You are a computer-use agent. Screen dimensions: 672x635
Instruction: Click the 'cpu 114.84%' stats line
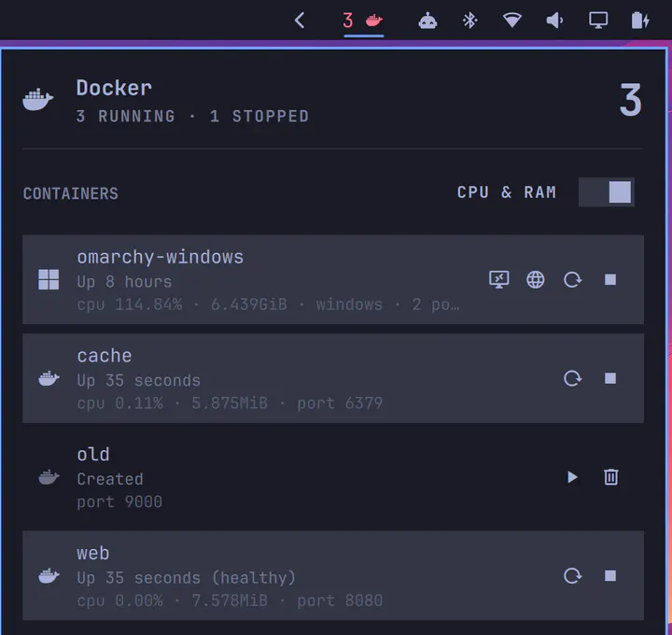pos(268,304)
